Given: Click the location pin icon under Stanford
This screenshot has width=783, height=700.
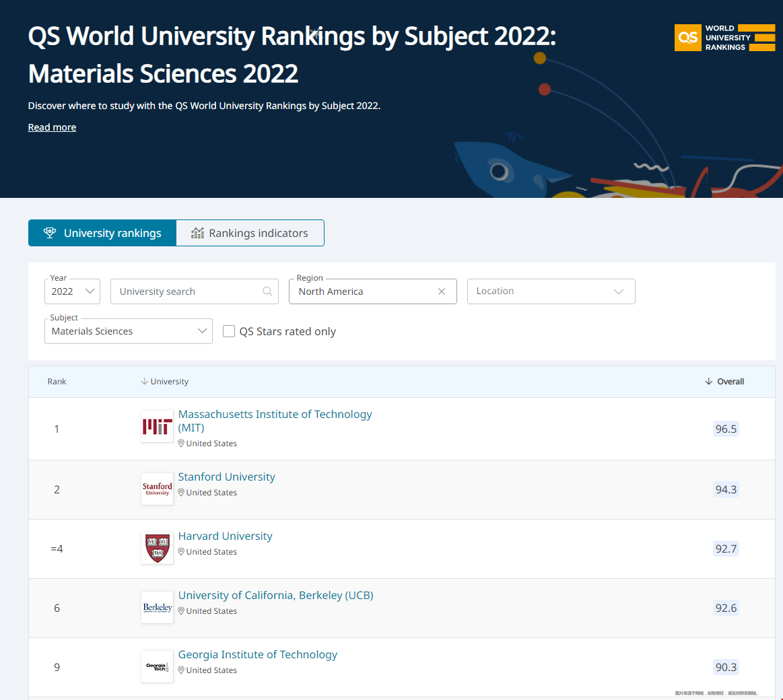Looking at the screenshot, I should click(181, 492).
